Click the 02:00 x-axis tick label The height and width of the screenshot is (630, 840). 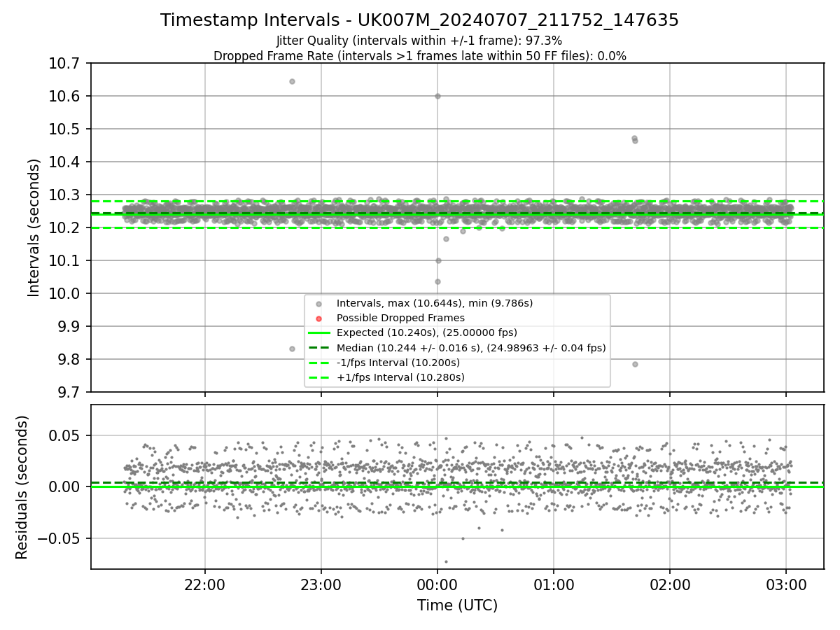[670, 584]
